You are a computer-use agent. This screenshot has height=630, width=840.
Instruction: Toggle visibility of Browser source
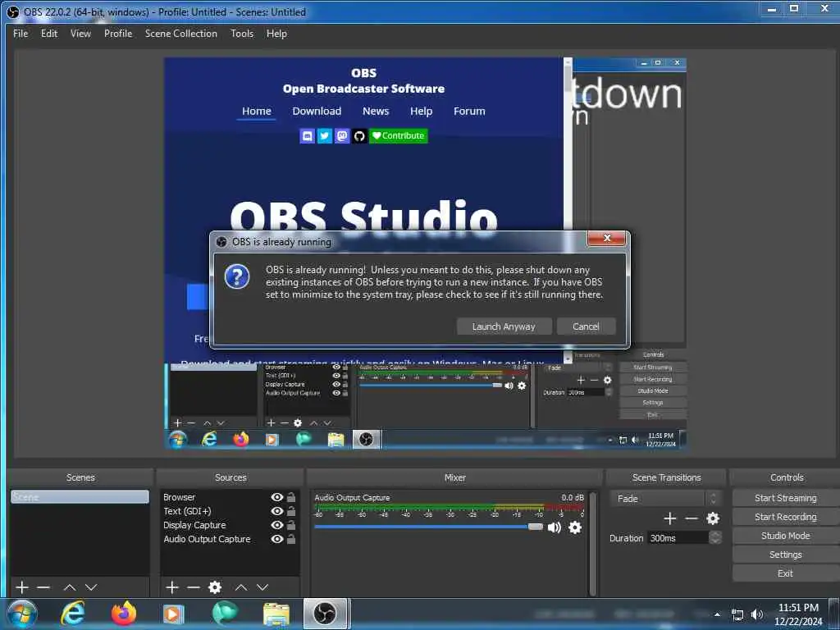277,497
